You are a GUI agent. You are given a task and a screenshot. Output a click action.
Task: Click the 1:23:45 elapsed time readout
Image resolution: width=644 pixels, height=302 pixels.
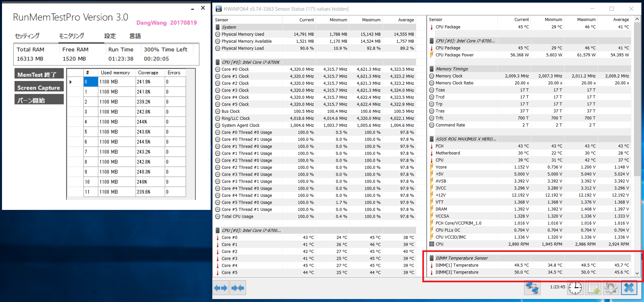click(558, 287)
